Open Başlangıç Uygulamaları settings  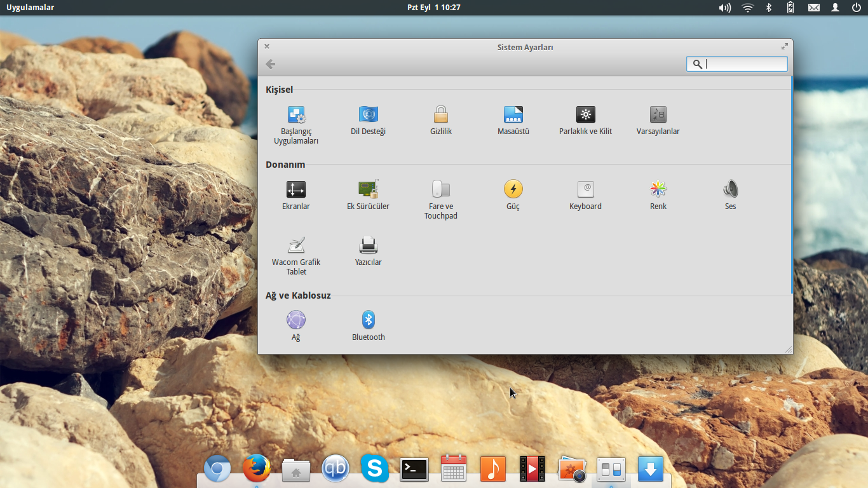[x=296, y=125]
